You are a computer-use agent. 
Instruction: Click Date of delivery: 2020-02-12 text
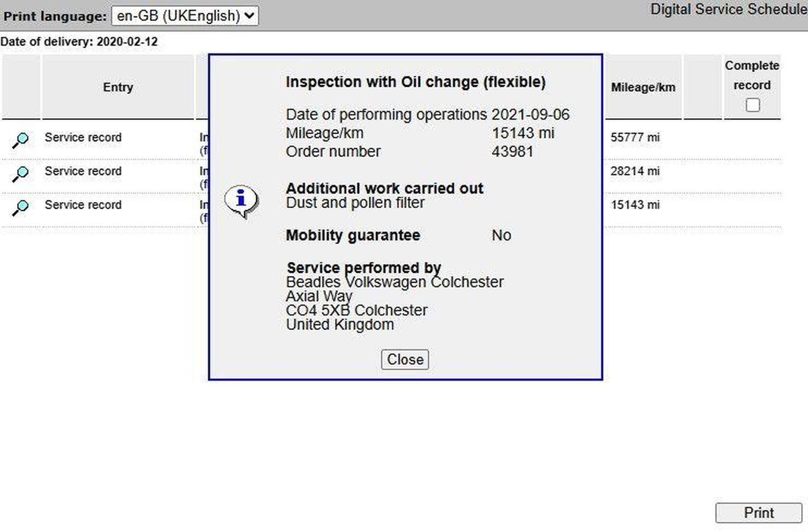coord(79,42)
